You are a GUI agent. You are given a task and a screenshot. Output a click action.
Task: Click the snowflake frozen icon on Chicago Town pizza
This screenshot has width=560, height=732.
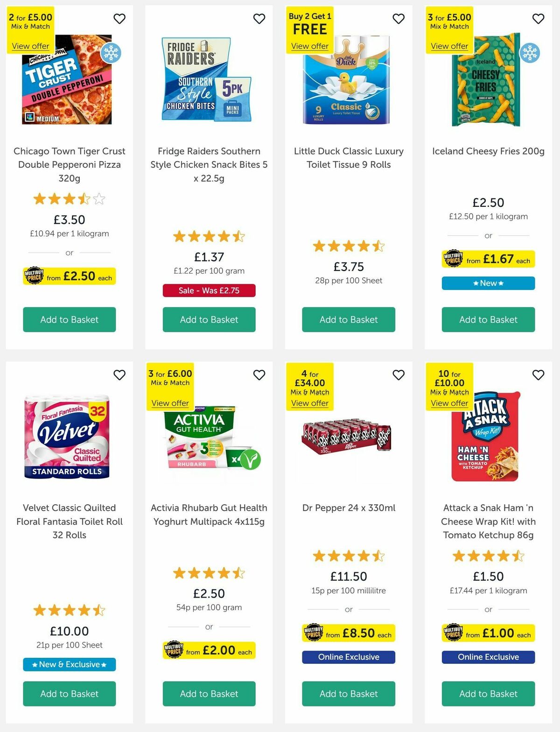111,53
